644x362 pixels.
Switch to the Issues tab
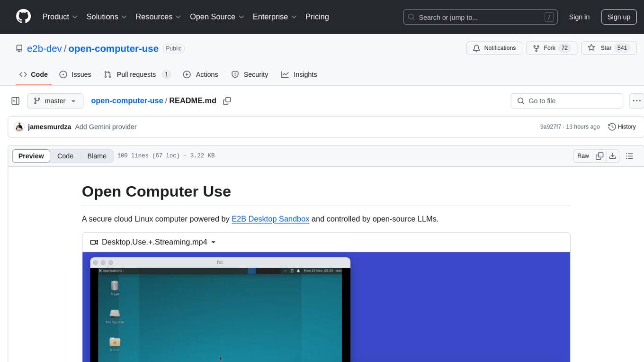pyautogui.click(x=75, y=74)
